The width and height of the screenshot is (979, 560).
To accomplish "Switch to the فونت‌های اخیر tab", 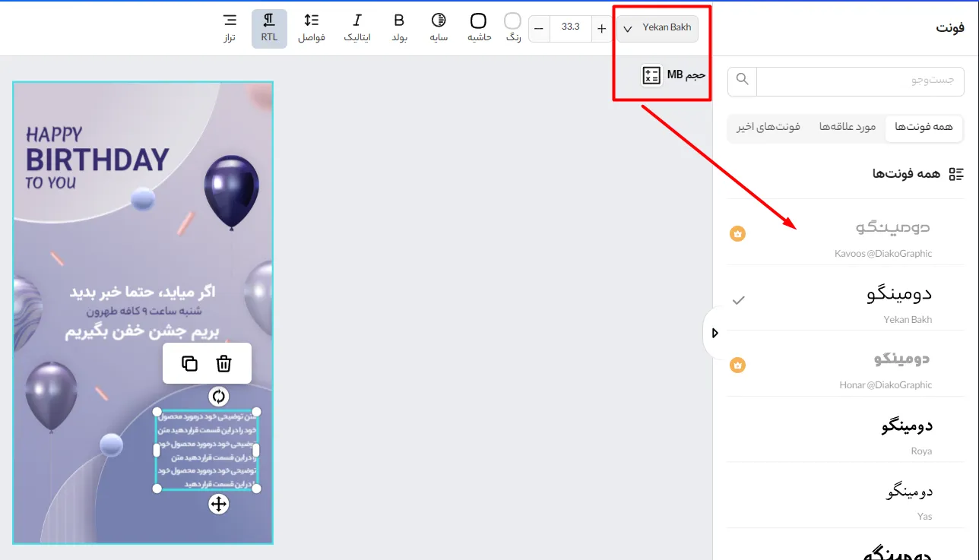I will pos(768,128).
